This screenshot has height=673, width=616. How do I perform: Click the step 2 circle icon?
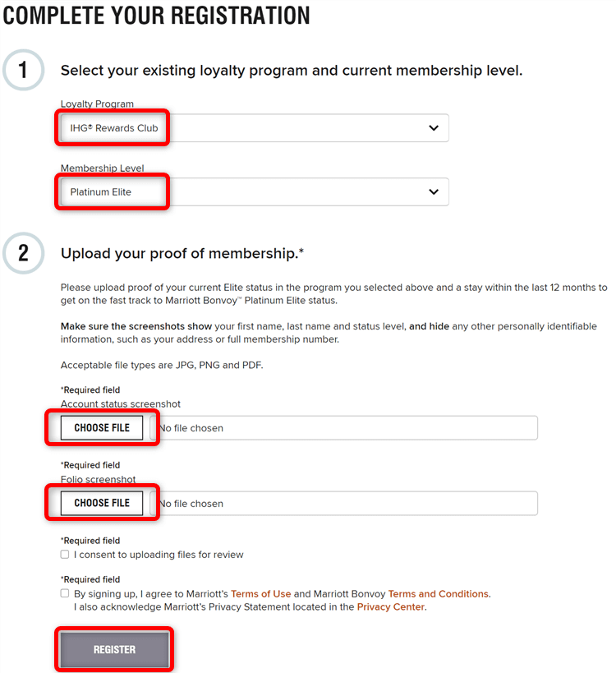pyautogui.click(x=23, y=253)
